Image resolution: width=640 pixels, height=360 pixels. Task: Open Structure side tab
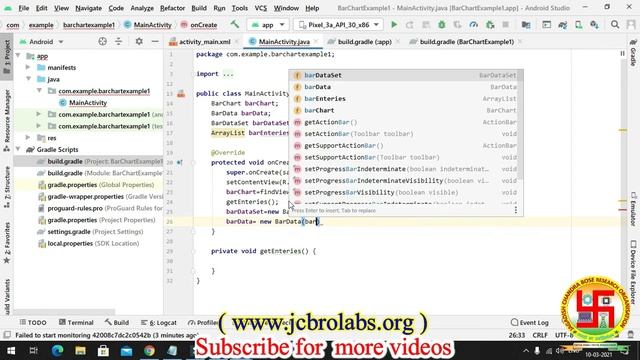[x=7, y=187]
